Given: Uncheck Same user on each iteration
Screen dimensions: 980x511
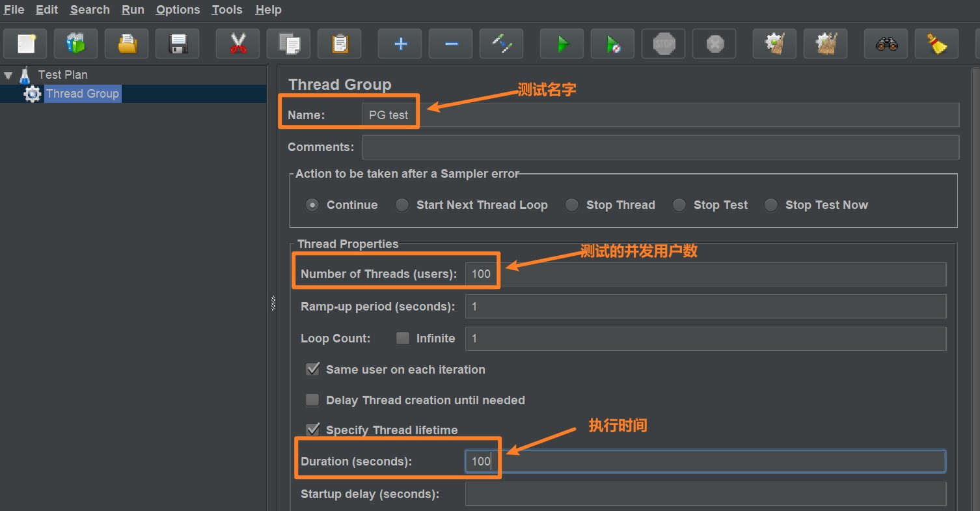Looking at the screenshot, I should pyautogui.click(x=312, y=369).
